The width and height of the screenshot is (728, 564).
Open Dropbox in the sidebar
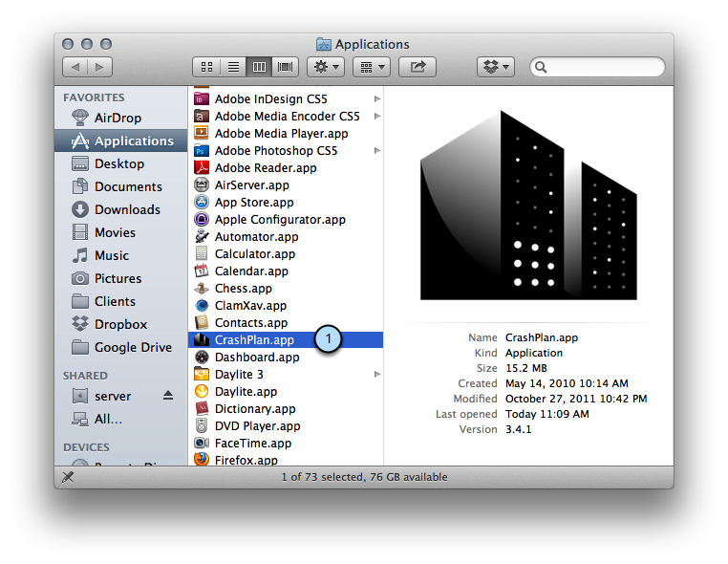point(120,324)
